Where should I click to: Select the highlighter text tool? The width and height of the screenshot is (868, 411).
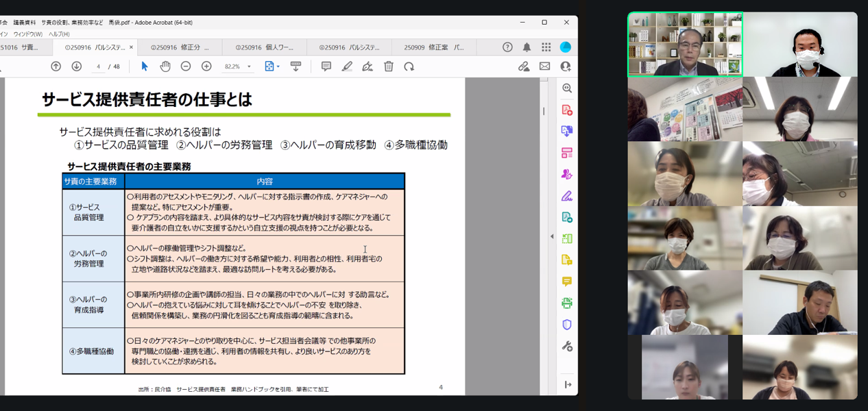pyautogui.click(x=347, y=66)
